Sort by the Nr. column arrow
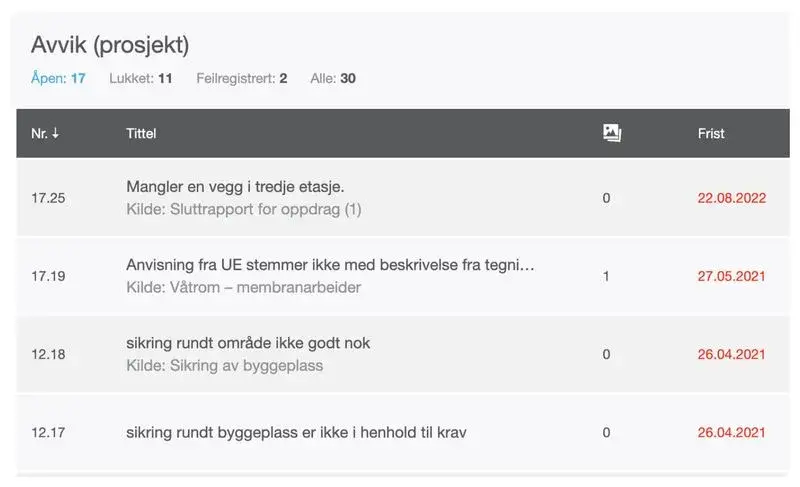The height and width of the screenshot is (487, 800). point(55,133)
